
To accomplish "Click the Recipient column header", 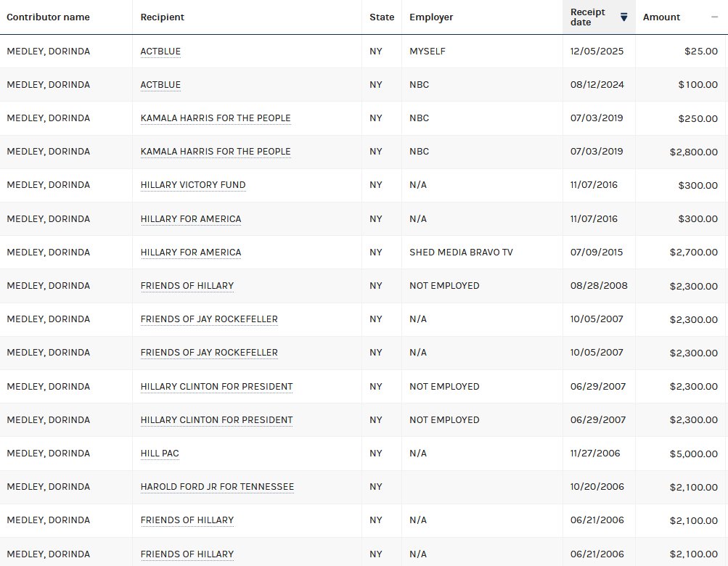I will click(163, 17).
